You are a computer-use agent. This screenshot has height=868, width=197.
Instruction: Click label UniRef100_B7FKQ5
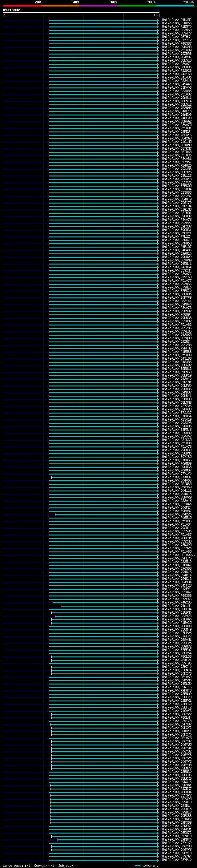tap(176, 186)
